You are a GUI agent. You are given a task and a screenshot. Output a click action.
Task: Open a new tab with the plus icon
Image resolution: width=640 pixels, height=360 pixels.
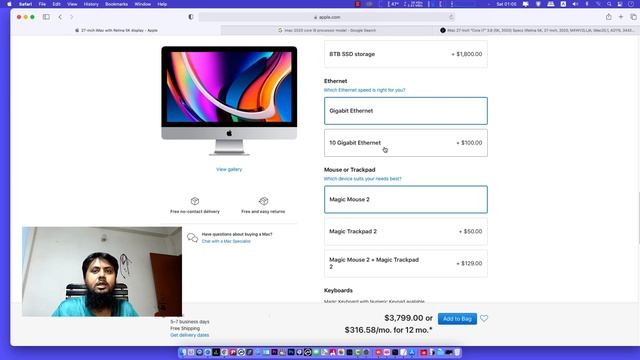[621, 17]
